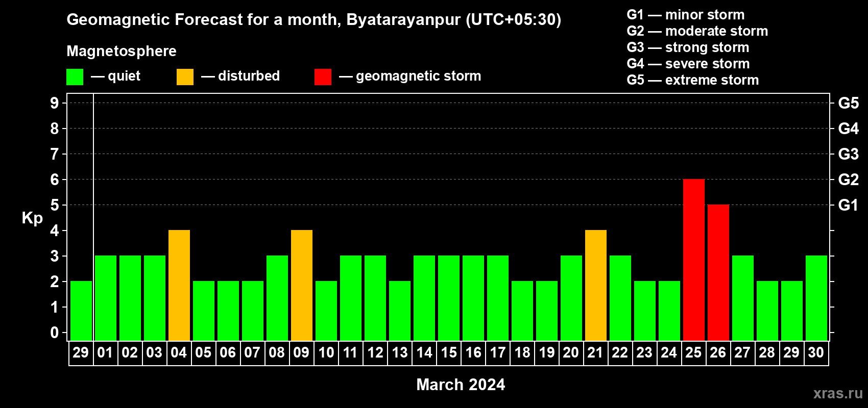The width and height of the screenshot is (868, 408).
Task: Click date label 15 on the axis
Action: pyautogui.click(x=449, y=352)
